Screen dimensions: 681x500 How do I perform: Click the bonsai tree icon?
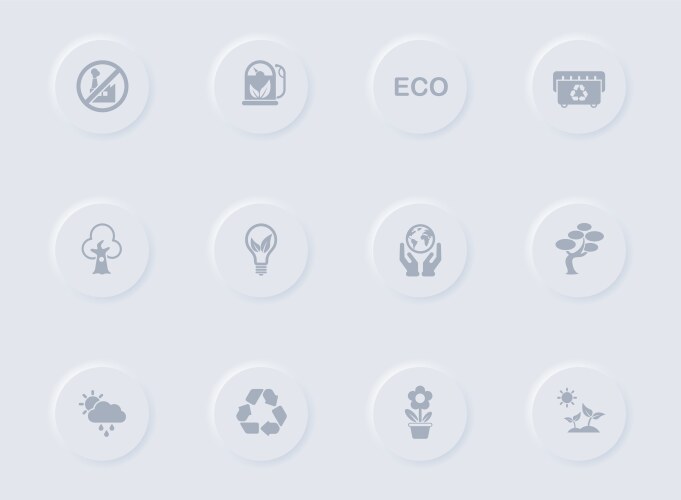[579, 248]
